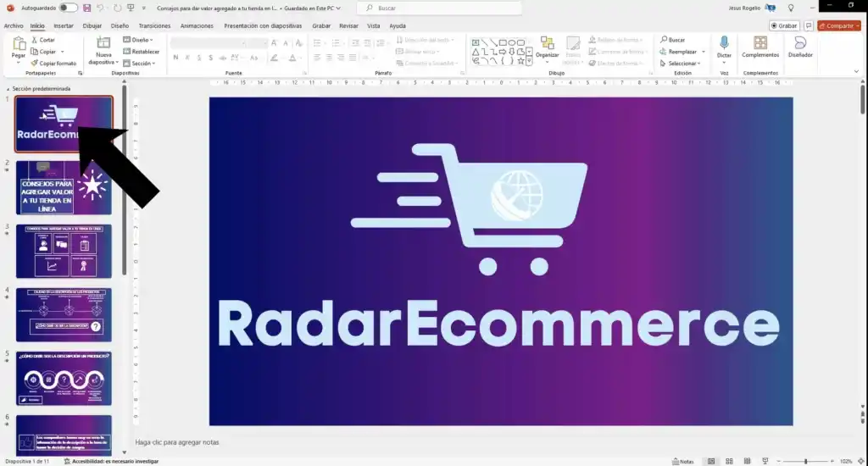Click Buscar in the Edición group
This screenshot has height=466, width=868.
click(x=672, y=40)
